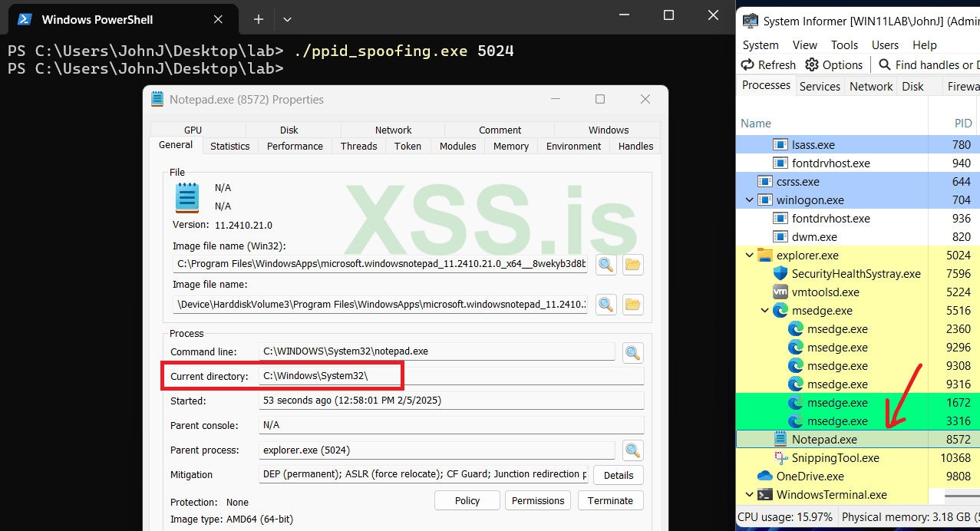Click the magnifier beside Image file name (Win32)
Image resolution: width=980 pixels, height=531 pixels.
pos(605,264)
